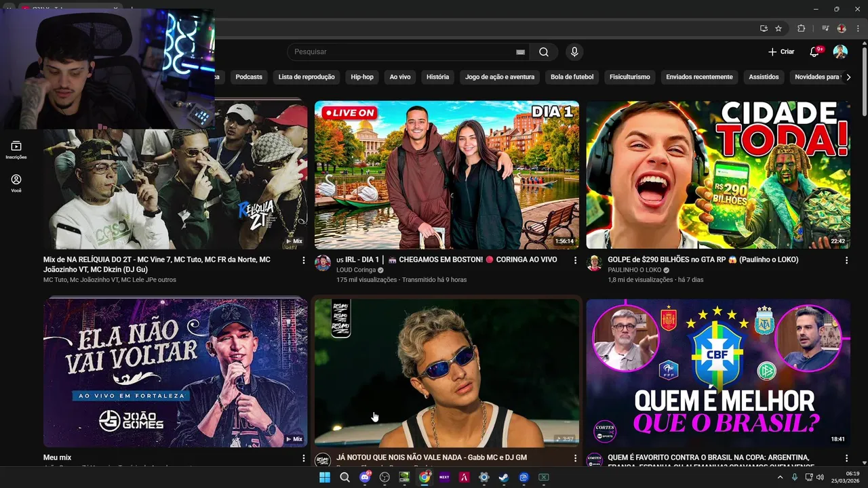This screenshot has width=868, height=488.
Task: Open NA RELÍQUIA DO 2T mix thumbnail
Action: tap(175, 175)
